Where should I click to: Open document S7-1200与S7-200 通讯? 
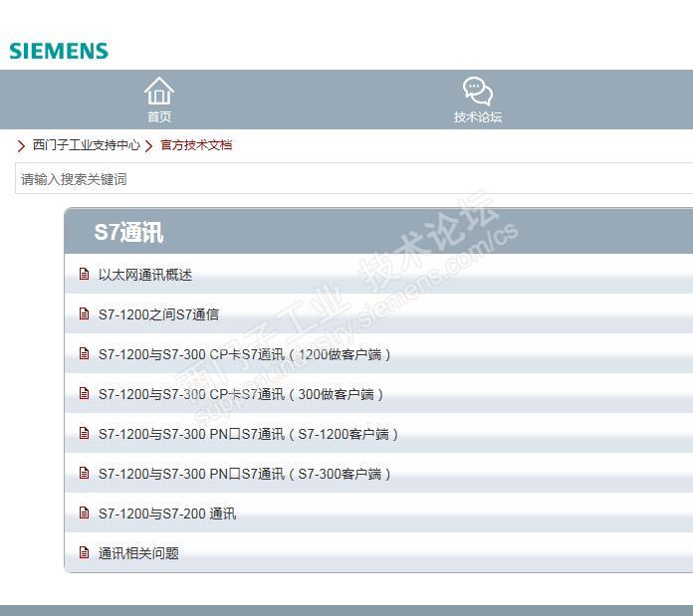click(x=167, y=513)
